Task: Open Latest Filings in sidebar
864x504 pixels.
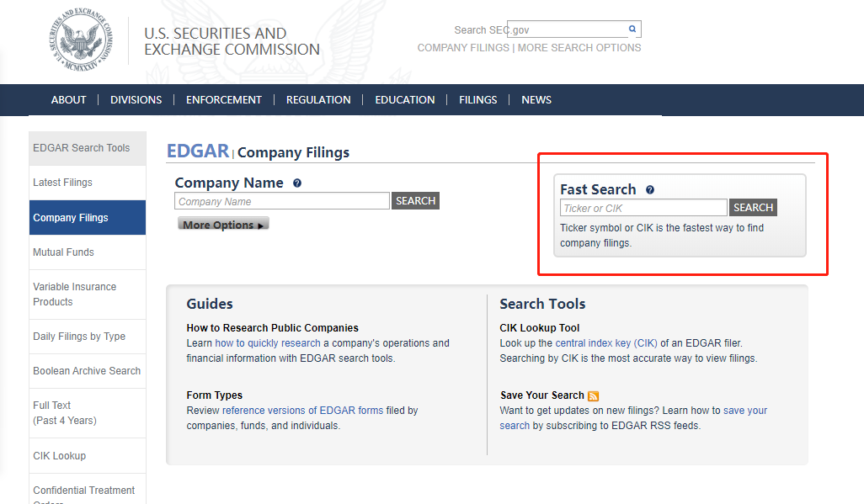Action: pyautogui.click(x=88, y=183)
